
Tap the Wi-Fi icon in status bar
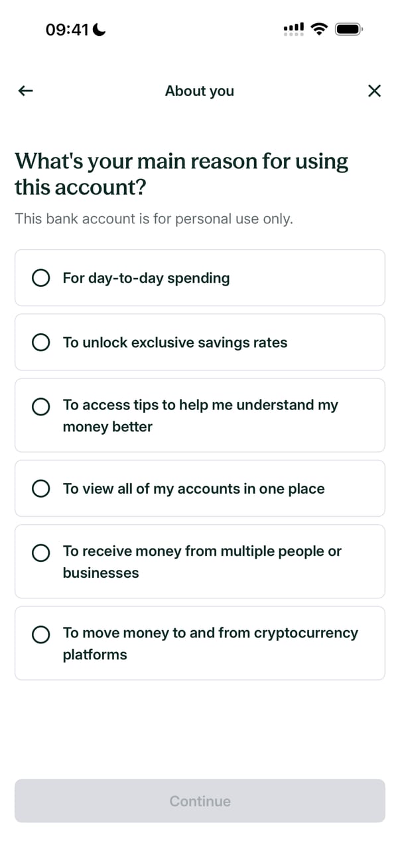click(x=320, y=28)
